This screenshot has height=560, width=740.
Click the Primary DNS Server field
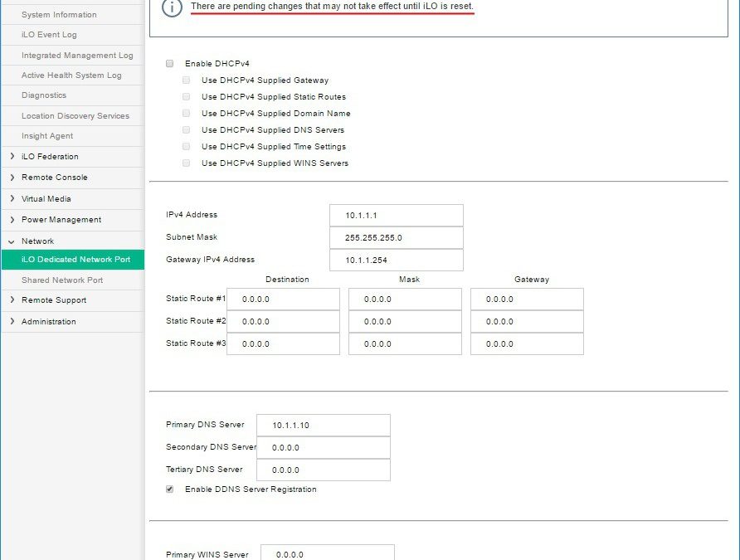324,425
